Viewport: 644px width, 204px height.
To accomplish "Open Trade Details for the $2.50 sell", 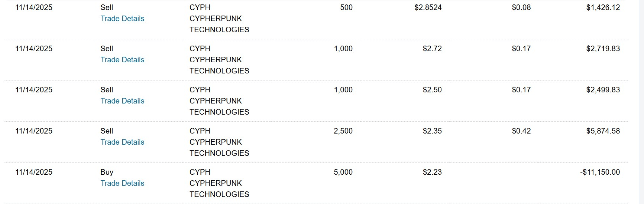I will point(122,101).
